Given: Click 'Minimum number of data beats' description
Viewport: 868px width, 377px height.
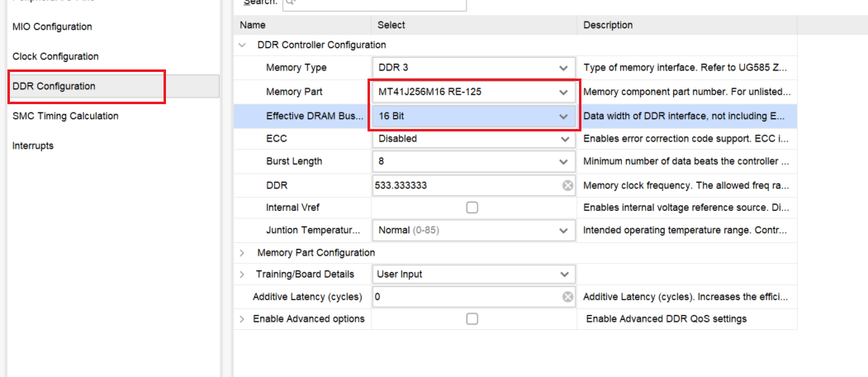Looking at the screenshot, I should pos(685,162).
